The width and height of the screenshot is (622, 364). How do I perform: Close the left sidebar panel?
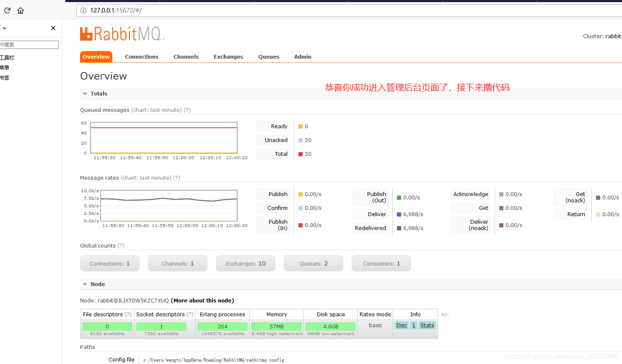coord(53,28)
